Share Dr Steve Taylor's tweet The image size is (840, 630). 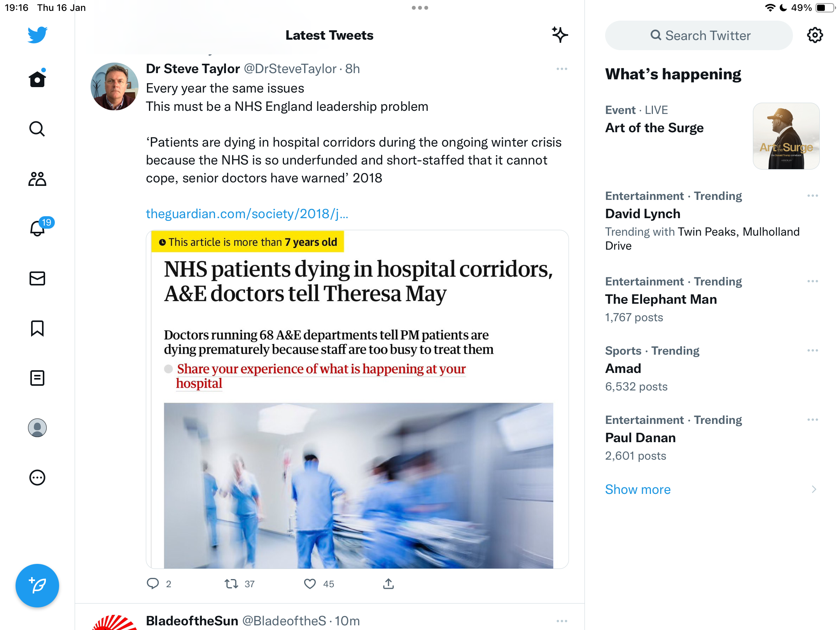388,584
